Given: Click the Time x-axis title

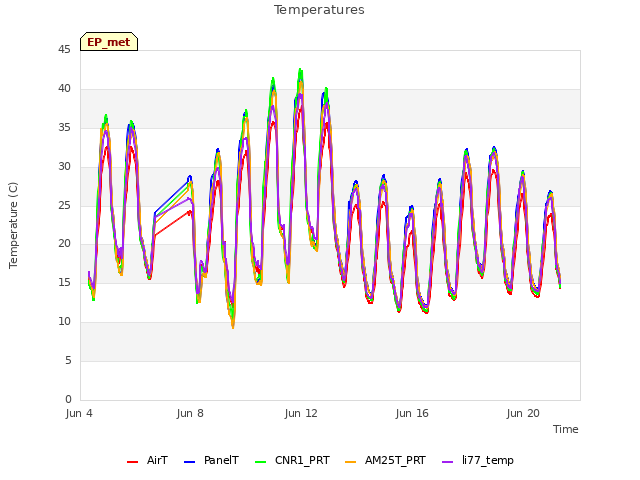Looking at the screenshot, I should pyautogui.click(x=566, y=429).
